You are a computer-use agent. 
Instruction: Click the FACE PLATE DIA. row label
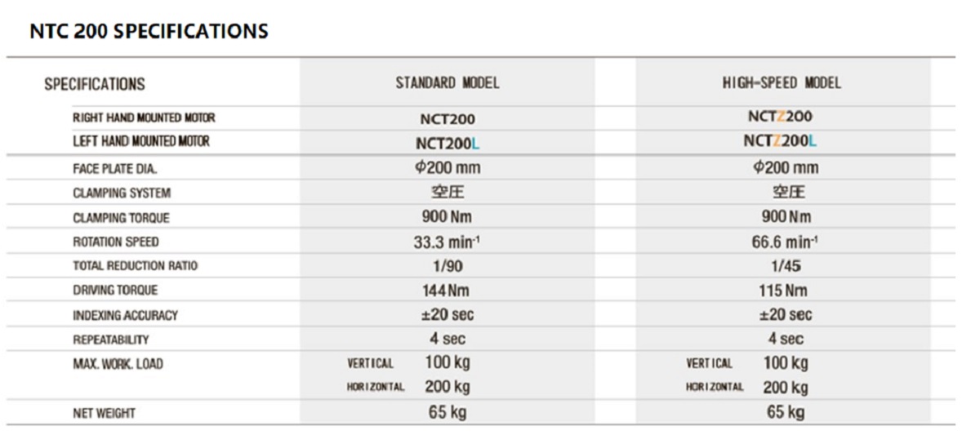click(114, 169)
